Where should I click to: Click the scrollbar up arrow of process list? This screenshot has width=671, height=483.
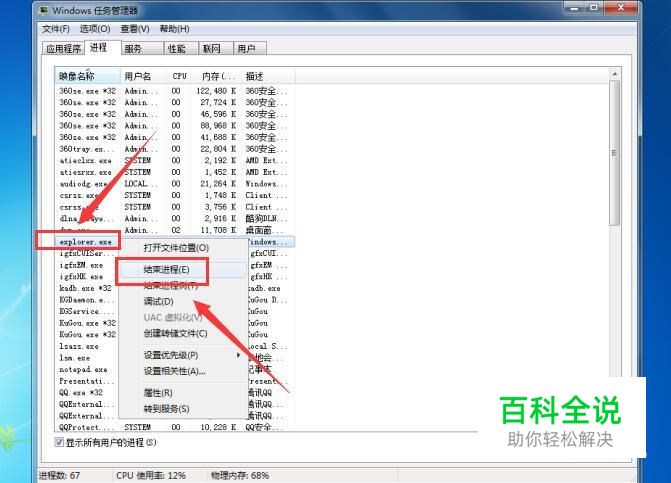pos(615,74)
